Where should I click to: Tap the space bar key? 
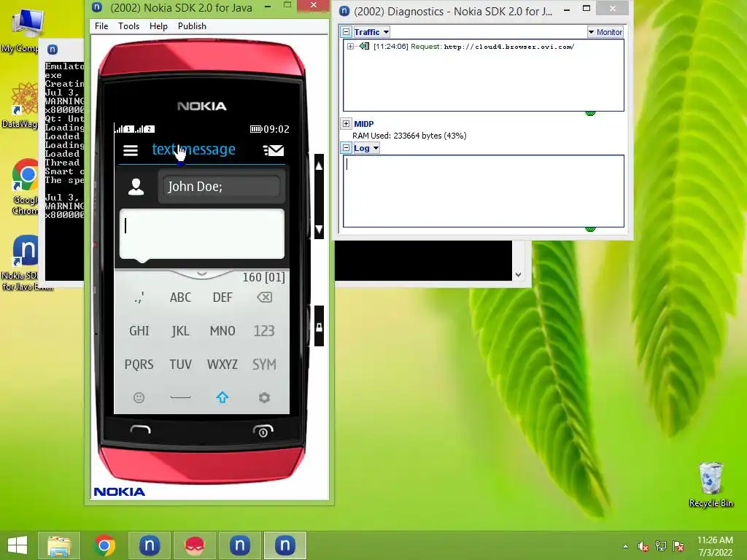(x=181, y=397)
